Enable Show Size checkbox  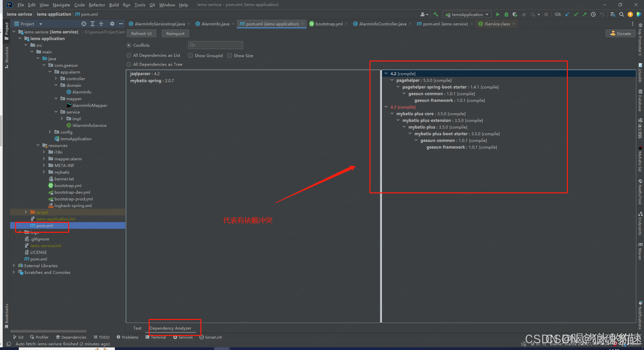coord(229,55)
